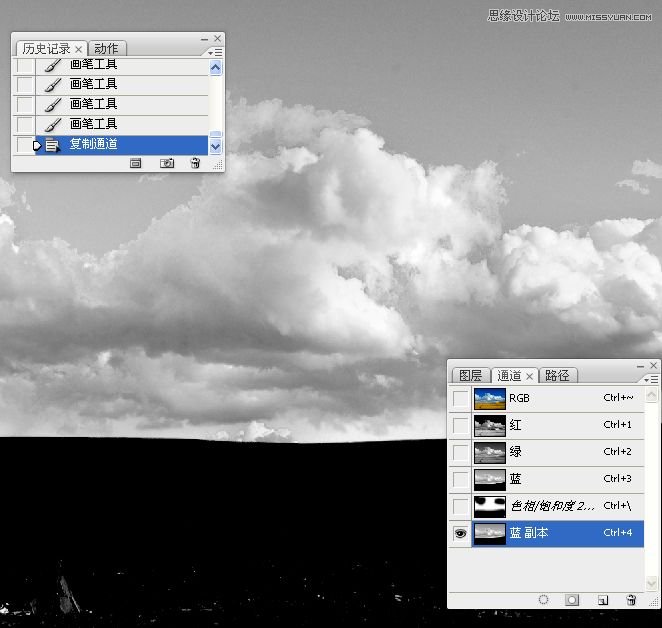Image resolution: width=662 pixels, height=628 pixels.
Task: Switch to the 动作 tab
Action: pyautogui.click(x=106, y=48)
